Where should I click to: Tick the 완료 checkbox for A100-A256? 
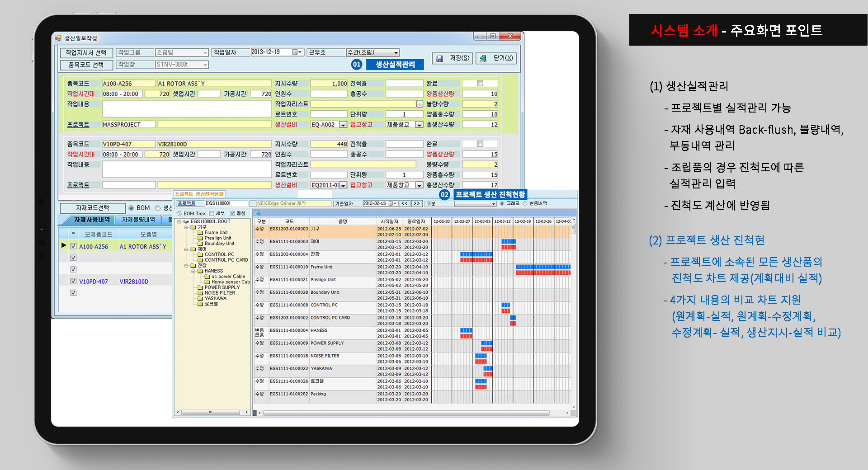pos(480,83)
